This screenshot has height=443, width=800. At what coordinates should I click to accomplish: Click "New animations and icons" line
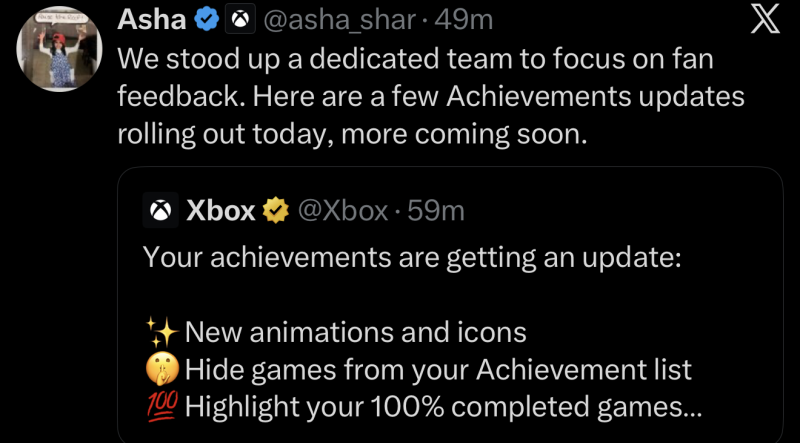355,332
